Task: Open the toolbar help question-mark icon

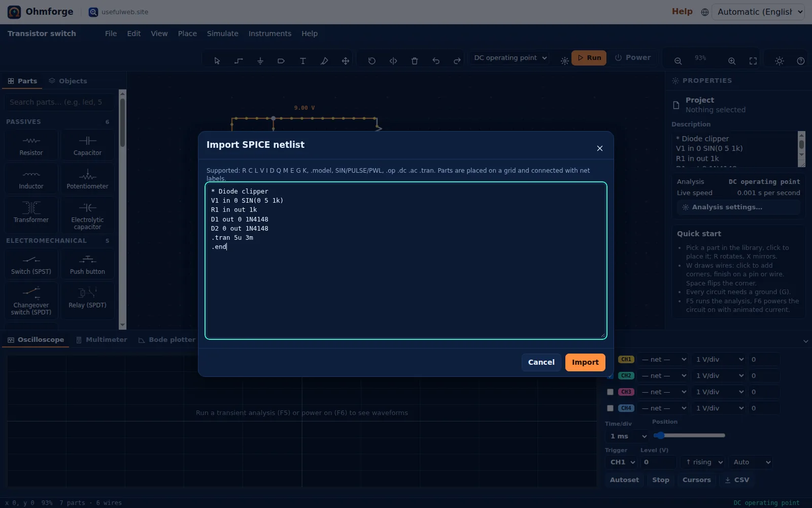Action: click(801, 61)
